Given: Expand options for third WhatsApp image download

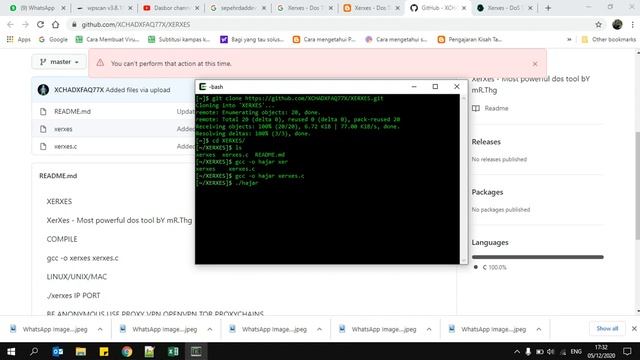Looking at the screenshot, I should [319, 329].
